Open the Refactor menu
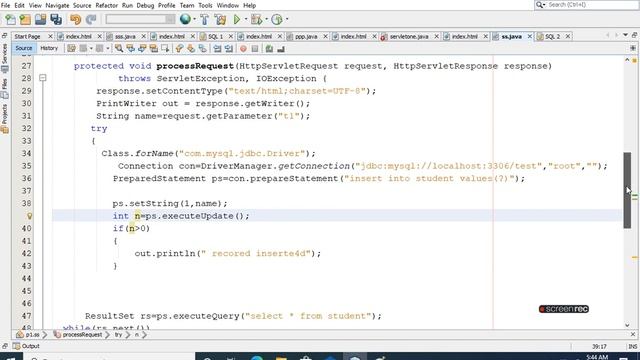 [x=106, y=5]
